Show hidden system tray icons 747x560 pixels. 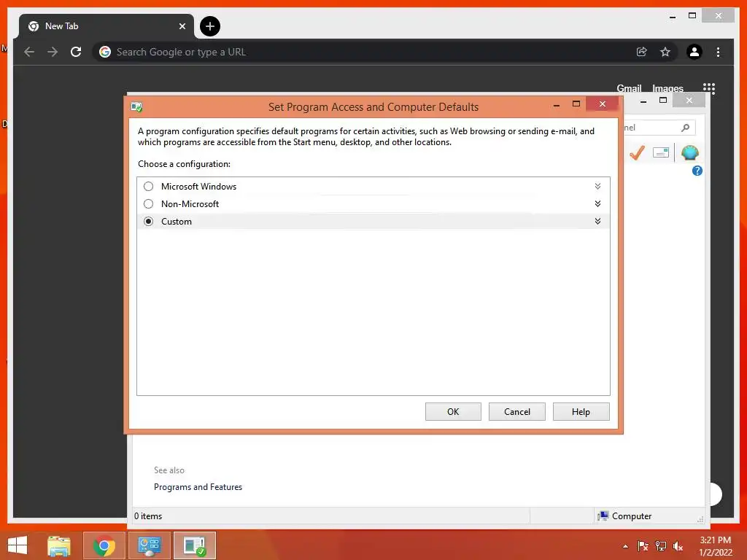tap(625, 546)
